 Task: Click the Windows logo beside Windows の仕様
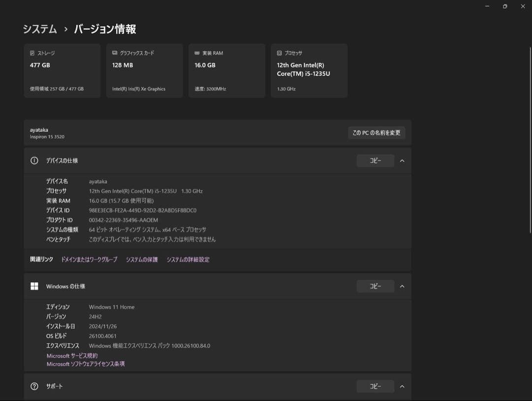pos(34,286)
